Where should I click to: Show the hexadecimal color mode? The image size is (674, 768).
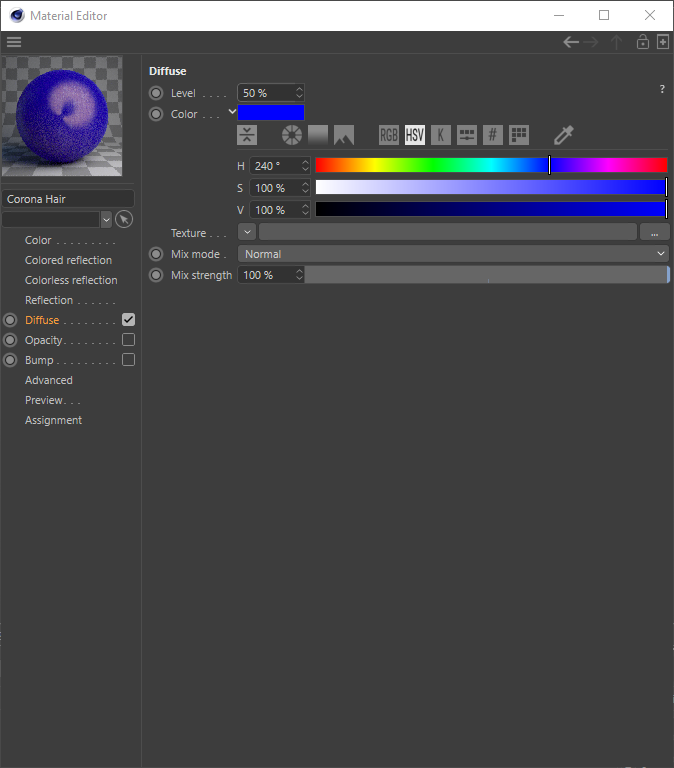493,135
